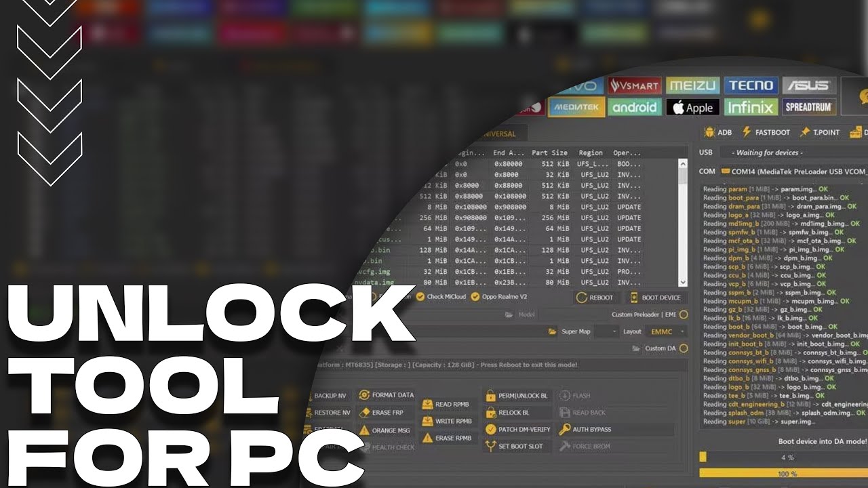Click the folder icon beside Model

509,314
